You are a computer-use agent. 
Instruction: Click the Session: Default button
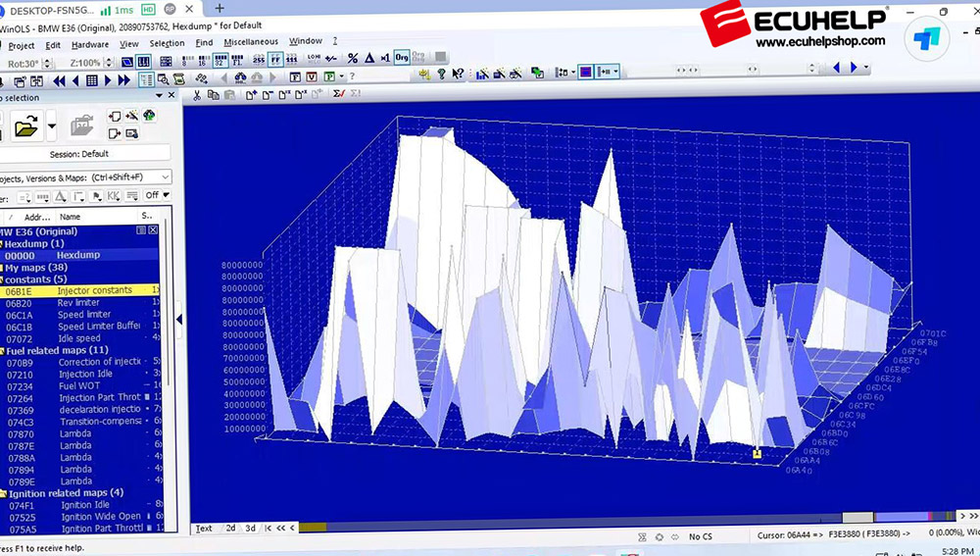pos(79,154)
